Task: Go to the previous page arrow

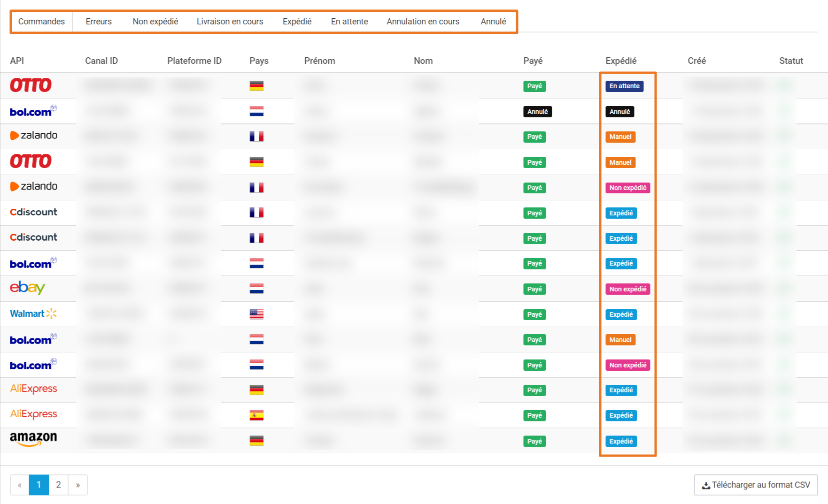Action: click(20, 485)
